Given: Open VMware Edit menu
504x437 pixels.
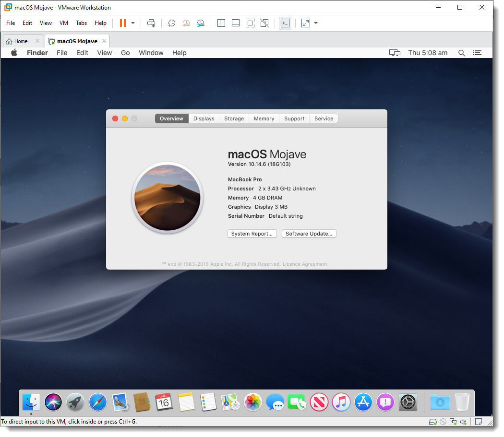Looking at the screenshot, I should 27,23.
